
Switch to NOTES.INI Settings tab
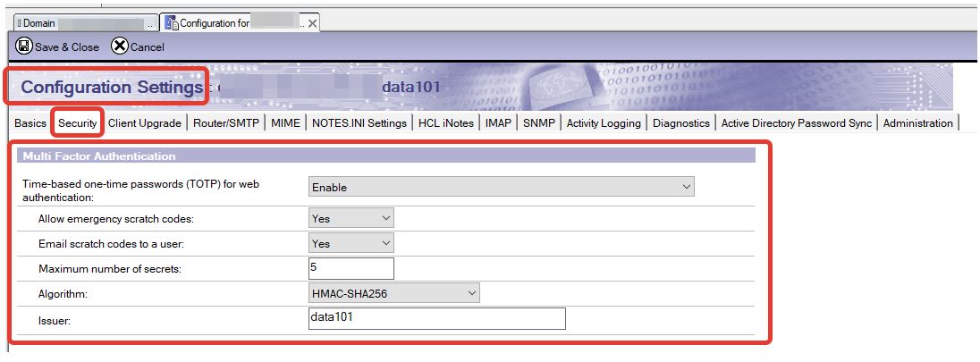(359, 123)
